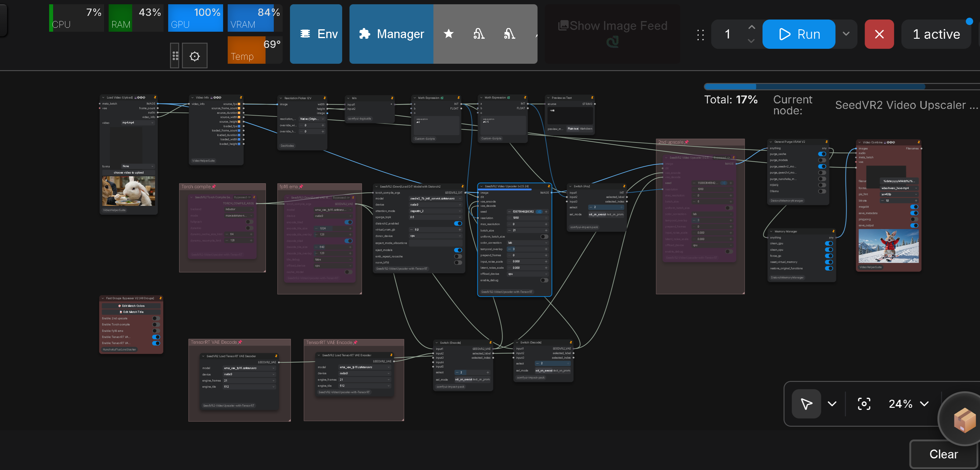Click the settings gear icon under GPU monitor
This screenshot has width=980, height=470.
point(194,56)
